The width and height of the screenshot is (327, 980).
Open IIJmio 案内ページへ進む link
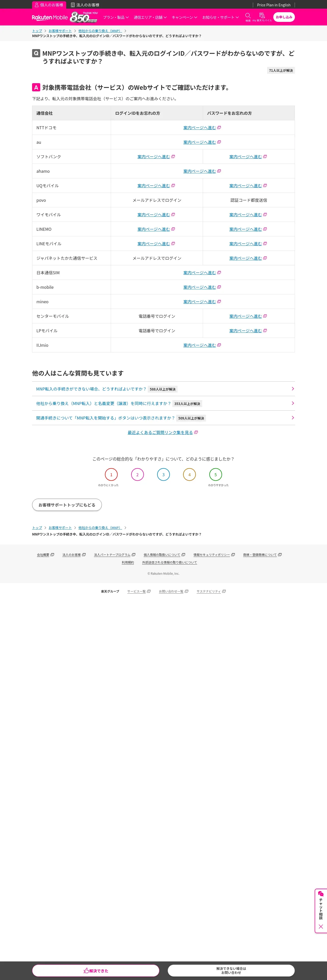(x=202, y=345)
